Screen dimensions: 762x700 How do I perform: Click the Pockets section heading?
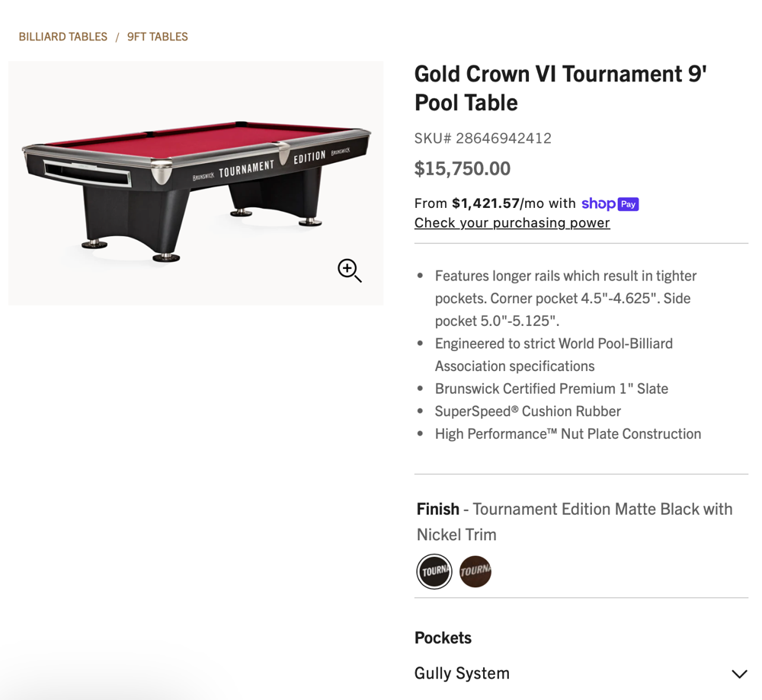tap(443, 638)
